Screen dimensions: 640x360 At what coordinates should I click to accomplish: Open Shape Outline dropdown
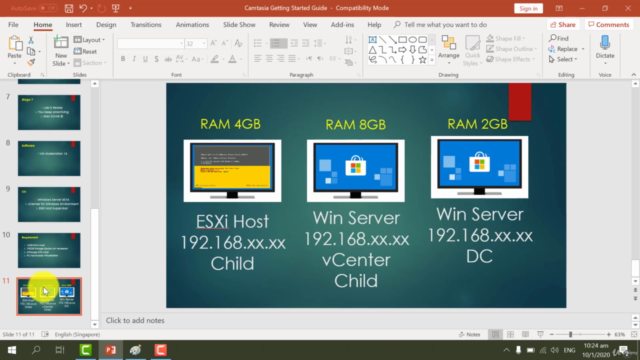(511, 49)
